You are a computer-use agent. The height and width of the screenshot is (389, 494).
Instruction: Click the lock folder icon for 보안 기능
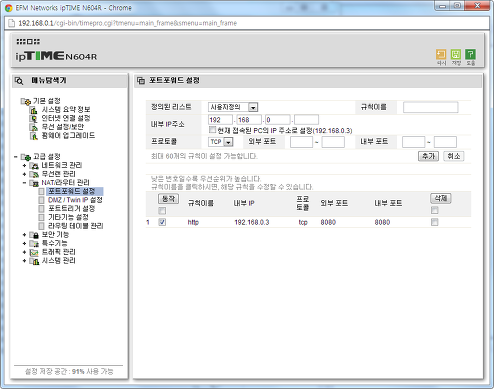point(34,235)
